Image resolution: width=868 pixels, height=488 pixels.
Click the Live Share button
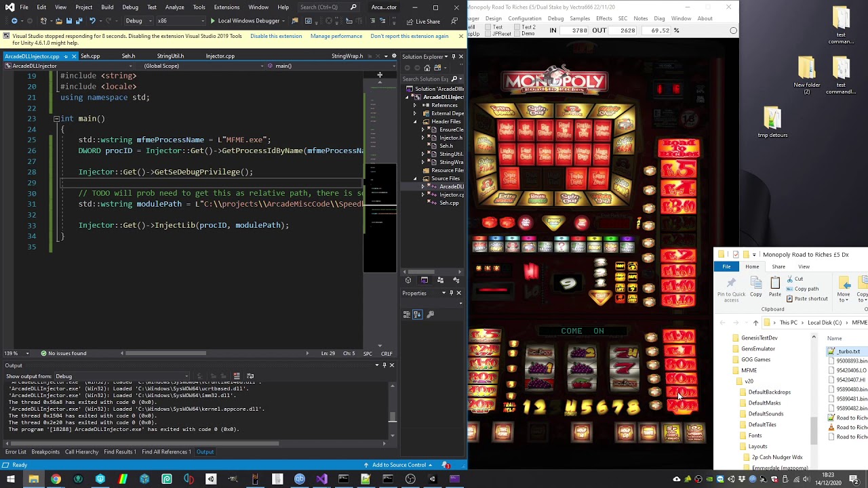(423, 21)
